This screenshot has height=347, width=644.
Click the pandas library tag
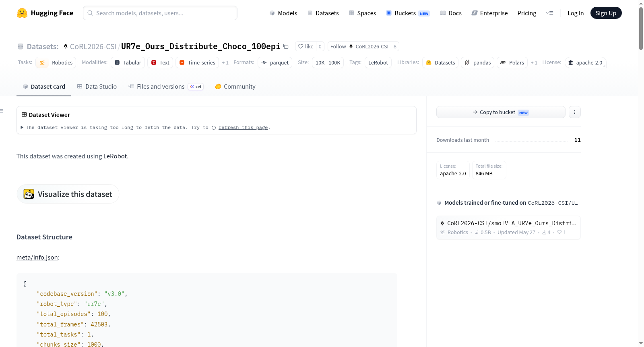(x=478, y=62)
